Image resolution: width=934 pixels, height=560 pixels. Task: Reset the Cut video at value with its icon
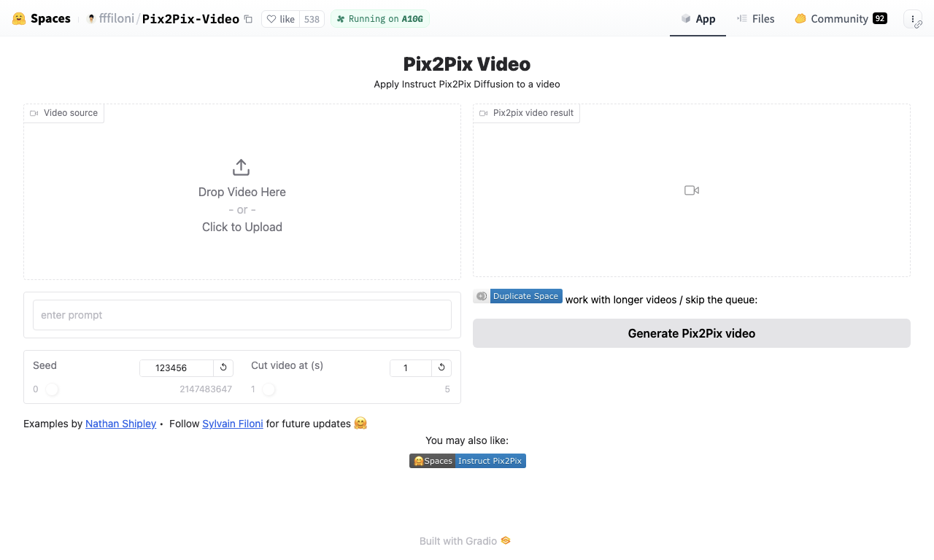click(x=441, y=367)
